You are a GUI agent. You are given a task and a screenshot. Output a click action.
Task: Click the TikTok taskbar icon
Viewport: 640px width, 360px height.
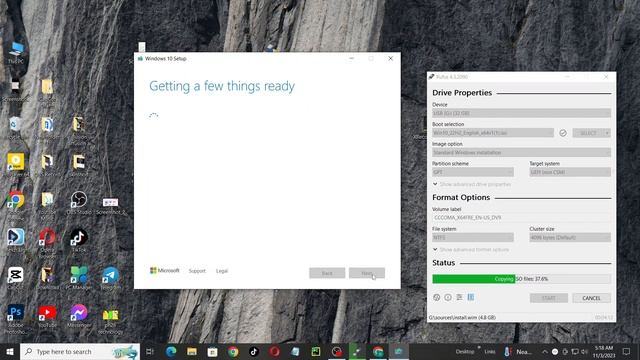254,351
